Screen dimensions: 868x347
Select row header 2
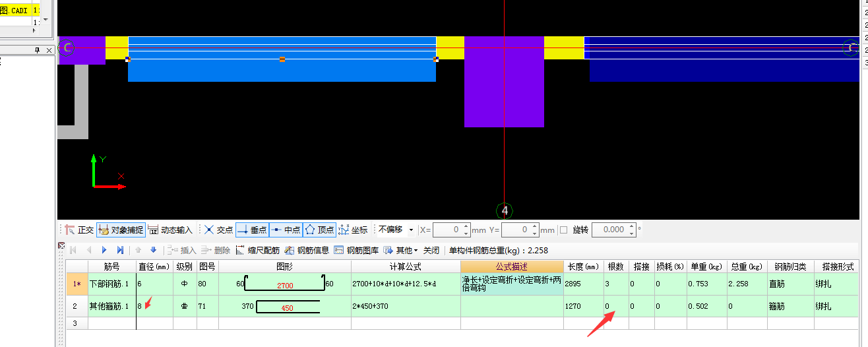coord(77,306)
